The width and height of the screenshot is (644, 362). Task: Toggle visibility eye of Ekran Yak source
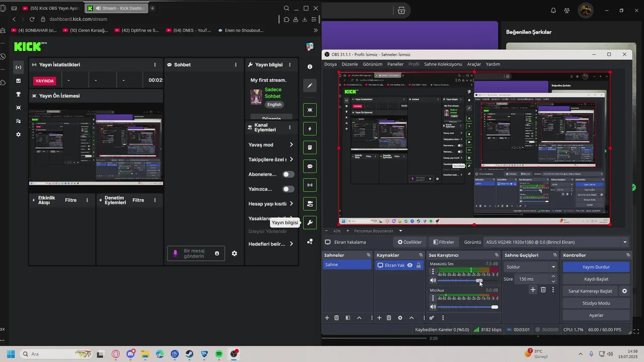point(410,265)
